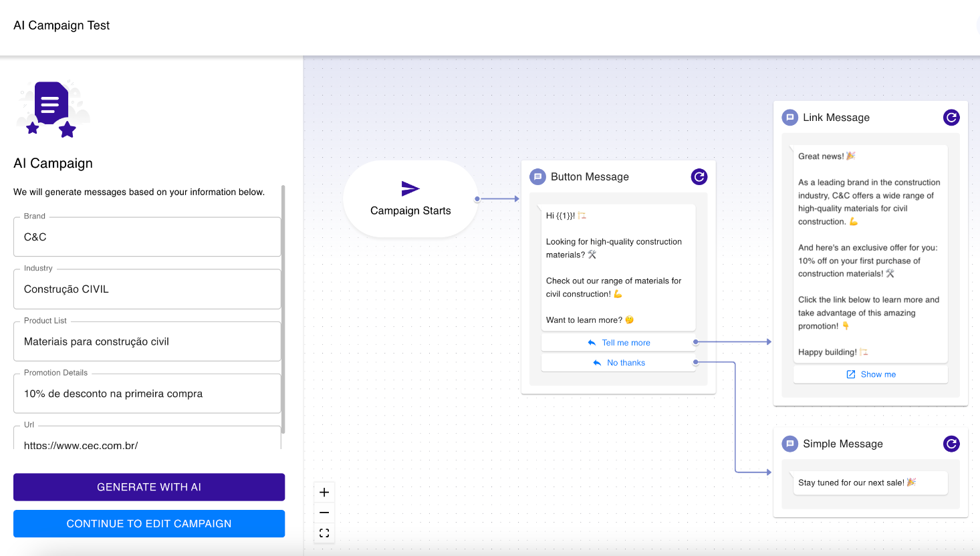Click the Link Message node title
980x556 pixels.
coord(836,118)
